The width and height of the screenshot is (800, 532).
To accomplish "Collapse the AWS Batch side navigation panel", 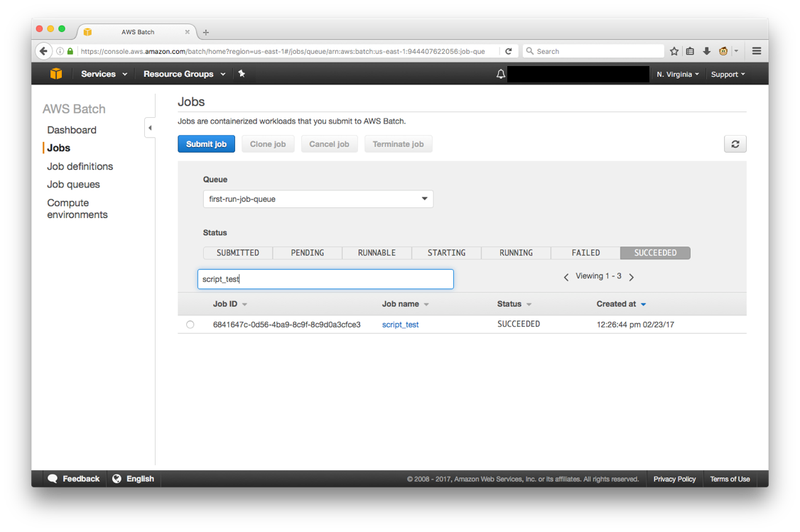I will tap(150, 128).
